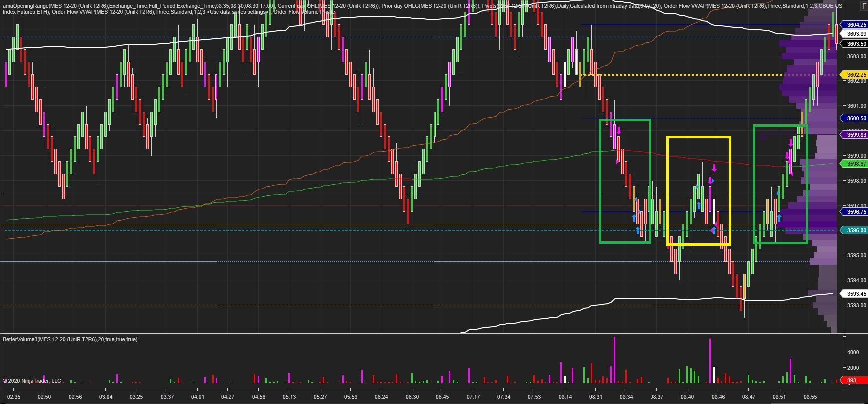This screenshot has height=404, width=868.
Task: Select the BetterVolume3 indicator label
Action: [x=70, y=339]
